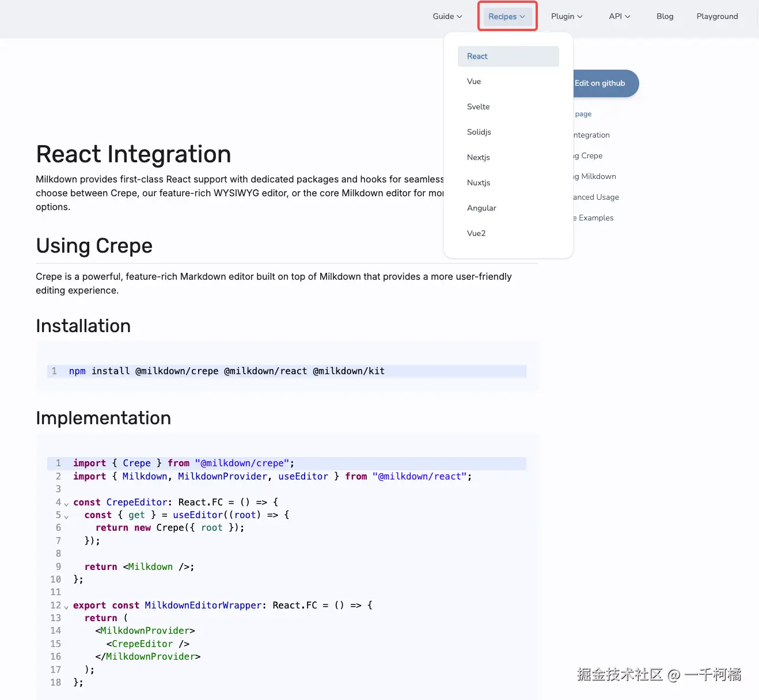Click the Edit on github button
The height and width of the screenshot is (700, 759).
coord(605,83)
